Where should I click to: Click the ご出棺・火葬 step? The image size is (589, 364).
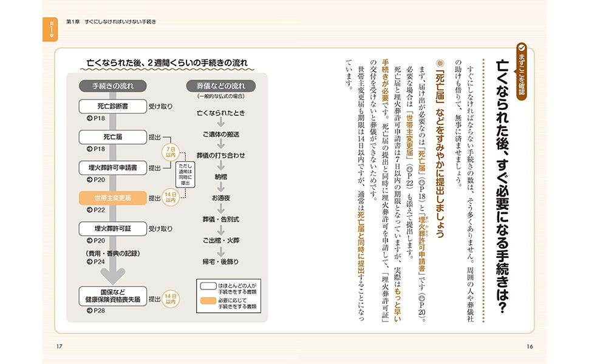(221, 240)
